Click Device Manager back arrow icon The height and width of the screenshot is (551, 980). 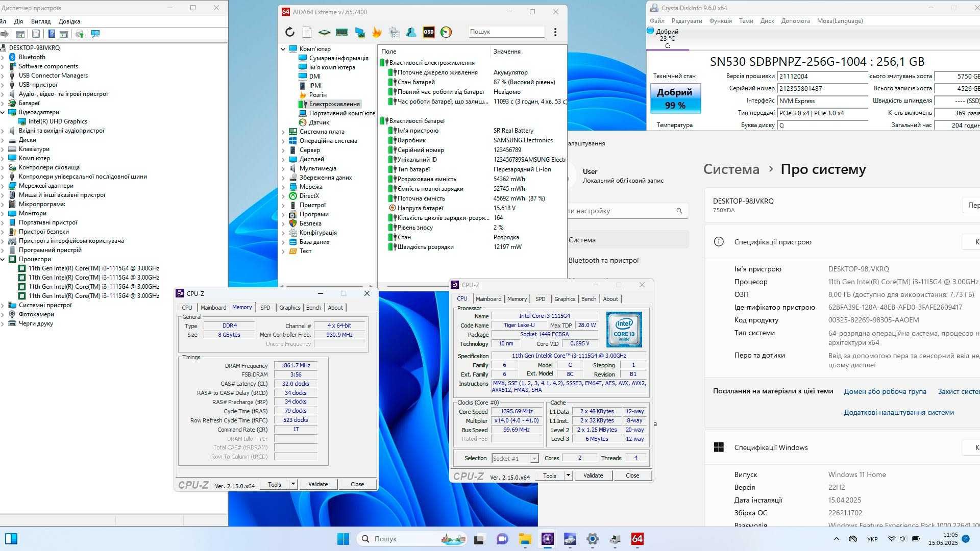pyautogui.click(x=4, y=34)
